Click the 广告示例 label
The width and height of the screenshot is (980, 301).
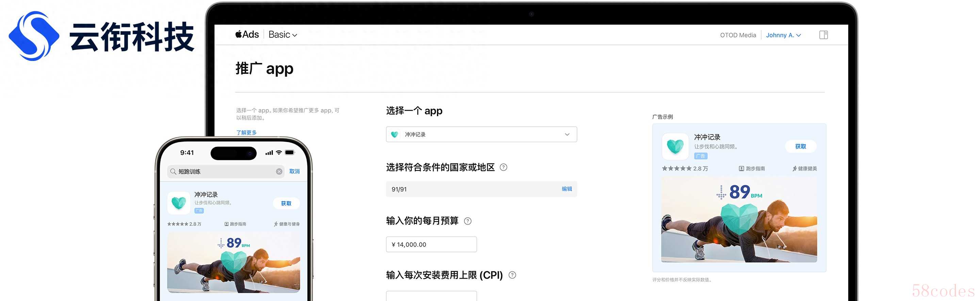tap(662, 117)
